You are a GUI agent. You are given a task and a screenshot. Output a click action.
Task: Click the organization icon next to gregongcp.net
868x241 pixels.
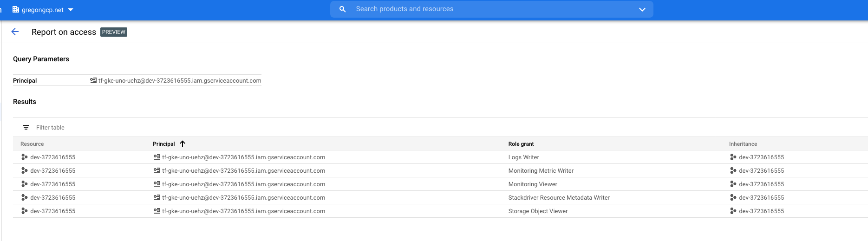(16, 9)
